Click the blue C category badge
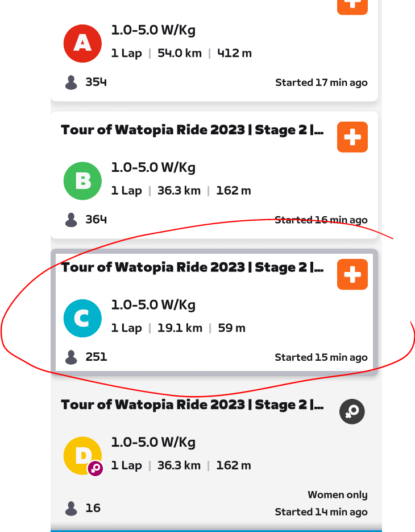The height and width of the screenshot is (532, 415). point(82,318)
